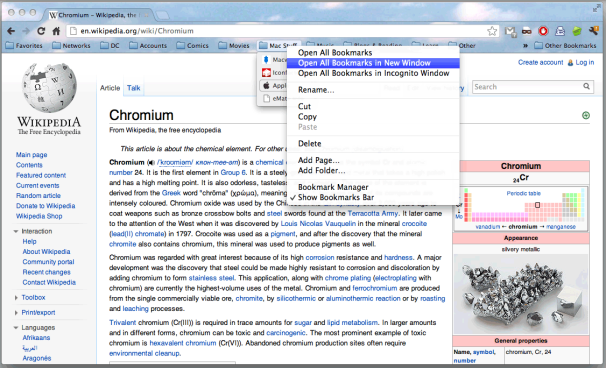The width and height of the screenshot is (606, 368).
Task: Click the green cube extension icon
Action: pyautogui.click(x=577, y=31)
